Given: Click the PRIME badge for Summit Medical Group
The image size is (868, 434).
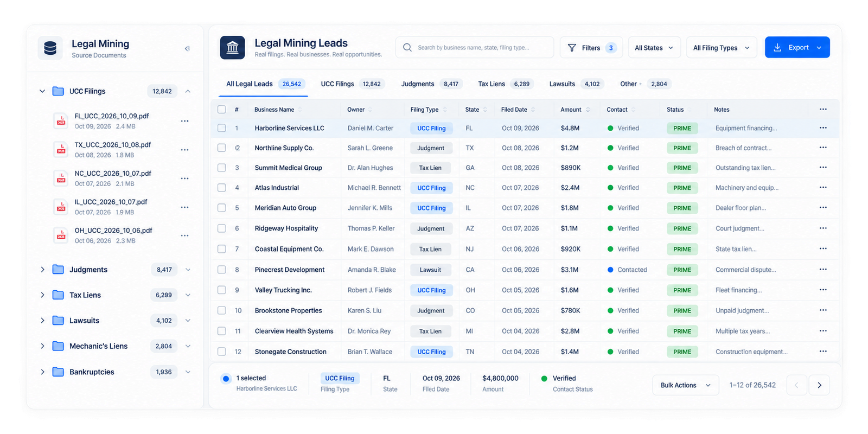Looking at the screenshot, I should tap(682, 168).
